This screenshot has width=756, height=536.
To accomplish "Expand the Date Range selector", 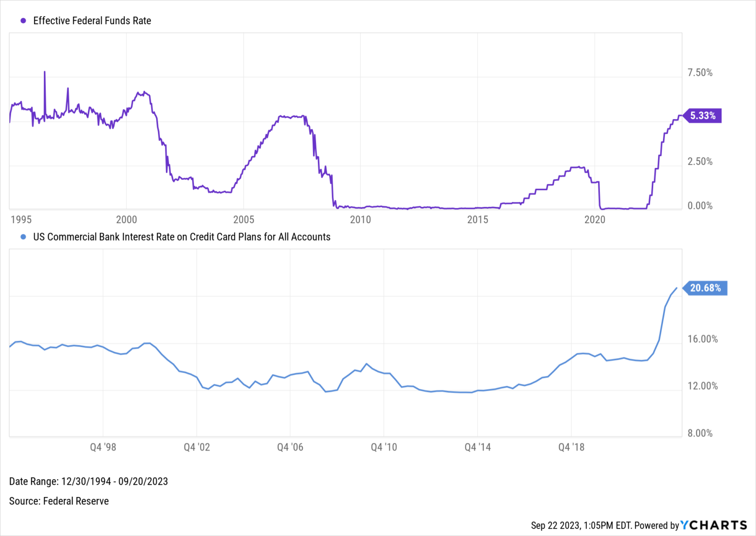I will pyautogui.click(x=89, y=481).
